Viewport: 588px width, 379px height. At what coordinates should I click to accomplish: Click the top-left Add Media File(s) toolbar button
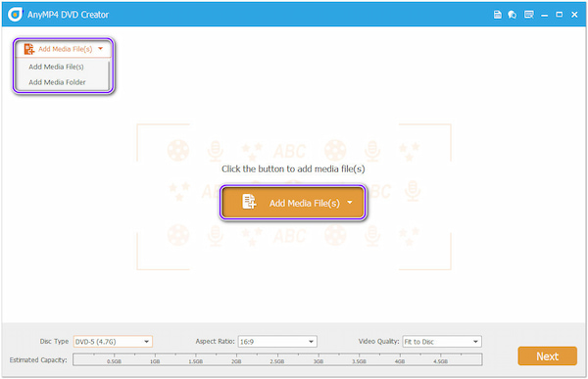pos(63,49)
